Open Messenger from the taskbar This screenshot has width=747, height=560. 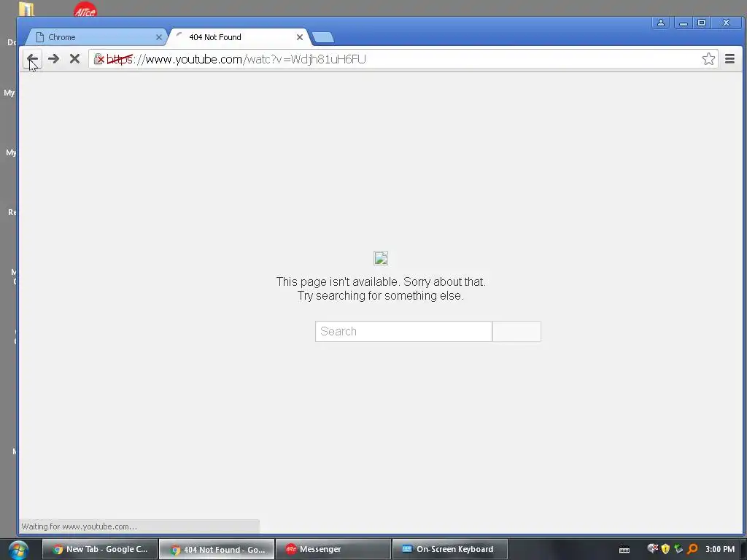click(333, 549)
